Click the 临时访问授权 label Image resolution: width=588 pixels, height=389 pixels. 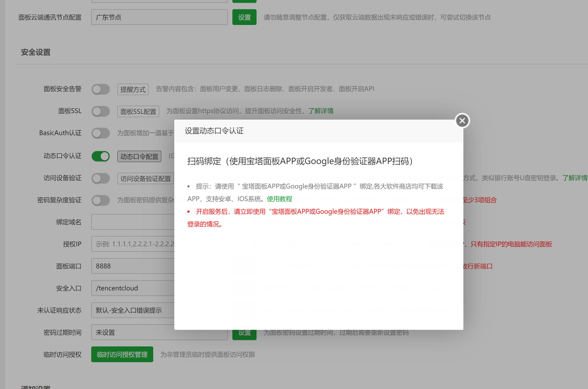click(63, 355)
